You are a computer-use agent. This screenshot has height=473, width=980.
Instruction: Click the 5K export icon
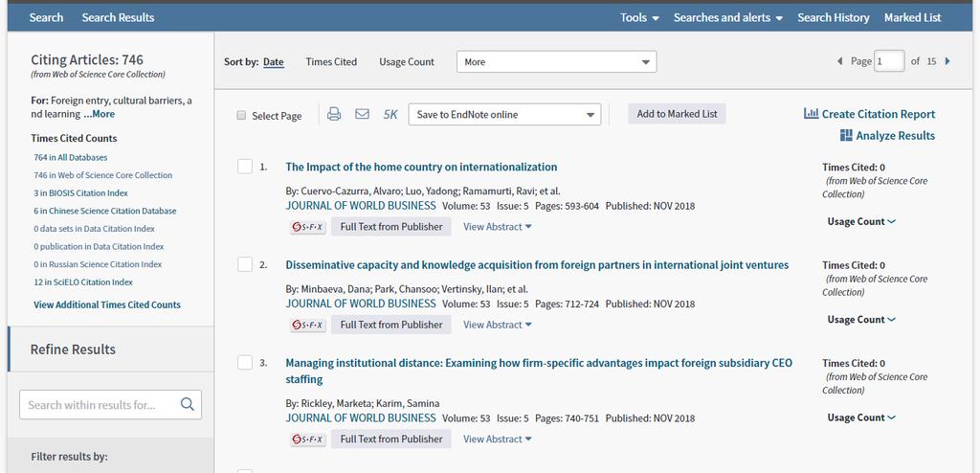point(390,115)
